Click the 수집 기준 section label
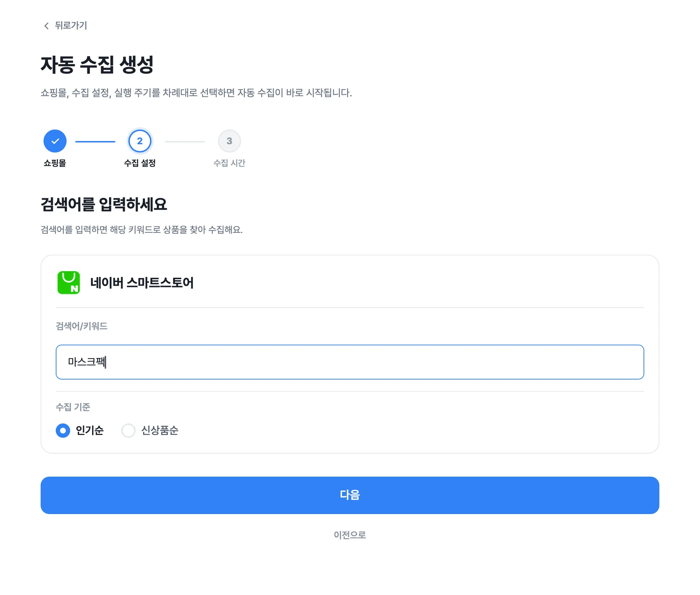 [x=73, y=407]
